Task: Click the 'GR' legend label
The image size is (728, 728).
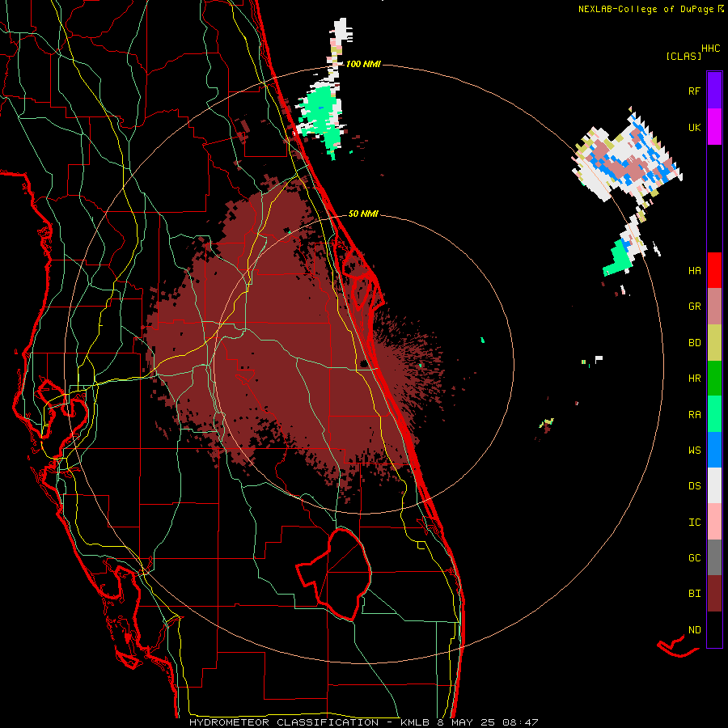Action: pos(694,307)
